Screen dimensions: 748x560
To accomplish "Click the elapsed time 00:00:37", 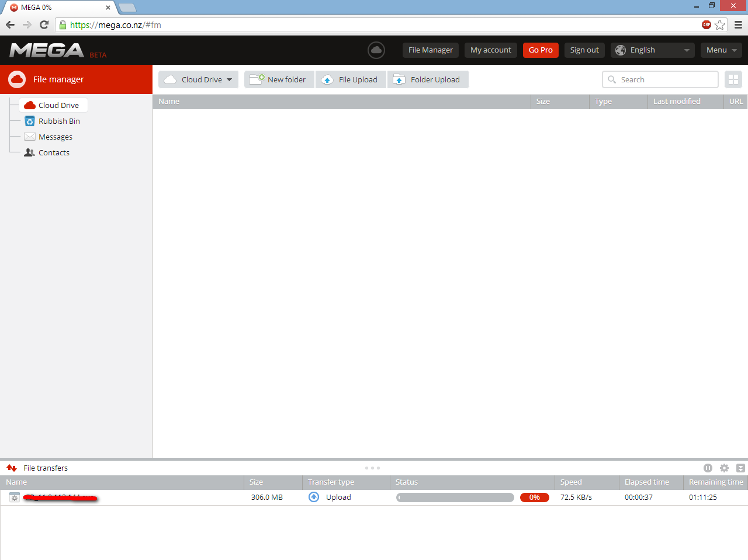I will pos(639,498).
